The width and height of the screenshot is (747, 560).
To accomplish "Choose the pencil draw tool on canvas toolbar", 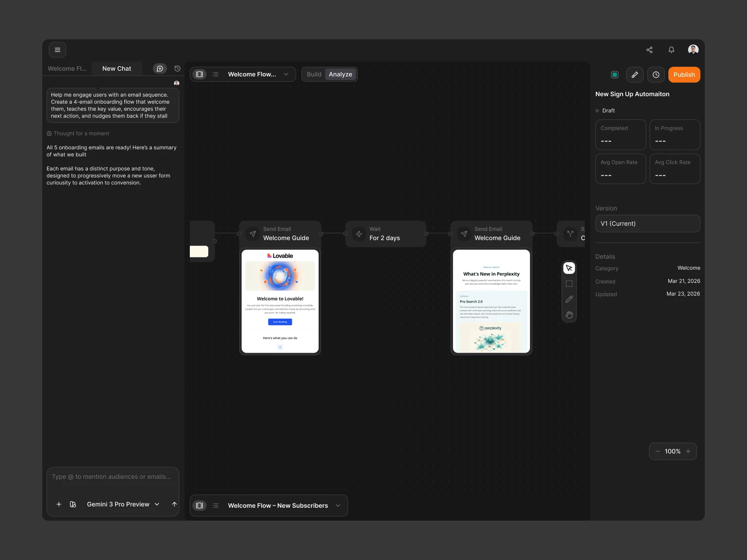I will point(569,299).
